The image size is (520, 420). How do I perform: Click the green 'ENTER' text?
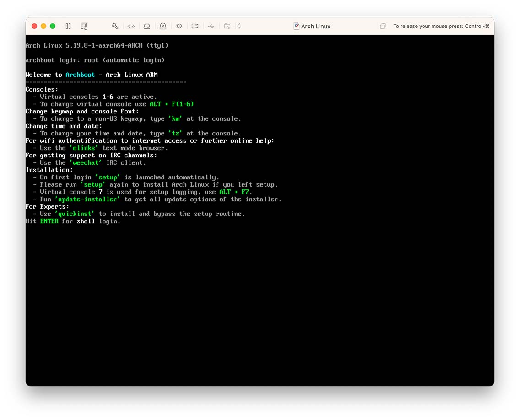(49, 221)
